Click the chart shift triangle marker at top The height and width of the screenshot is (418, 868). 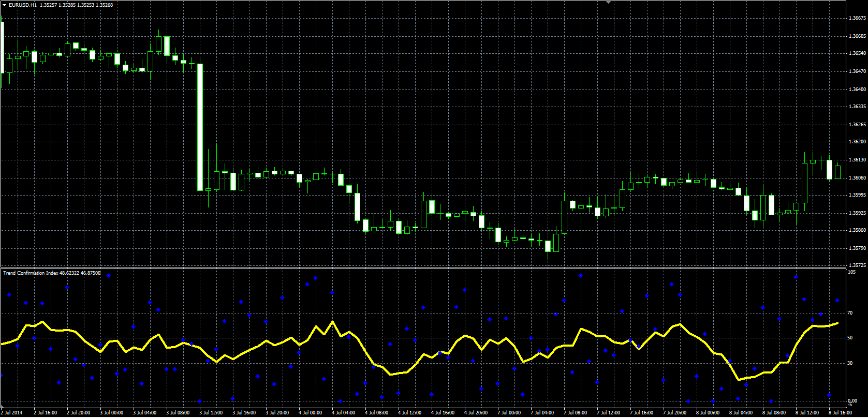click(x=609, y=2)
